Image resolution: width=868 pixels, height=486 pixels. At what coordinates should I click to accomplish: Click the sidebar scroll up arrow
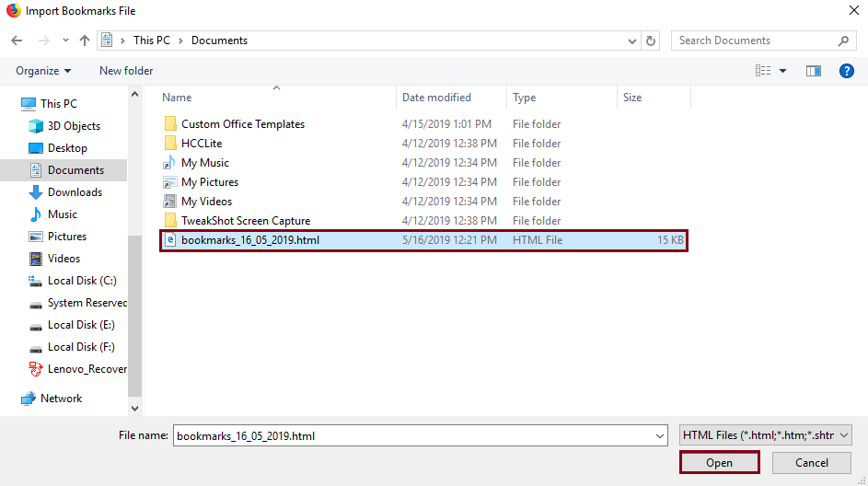click(x=134, y=94)
